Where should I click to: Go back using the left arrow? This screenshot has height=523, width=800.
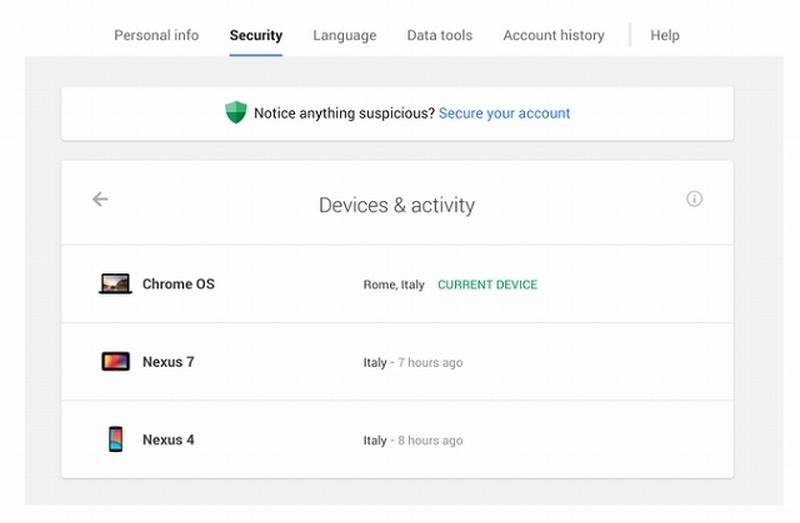(x=100, y=199)
